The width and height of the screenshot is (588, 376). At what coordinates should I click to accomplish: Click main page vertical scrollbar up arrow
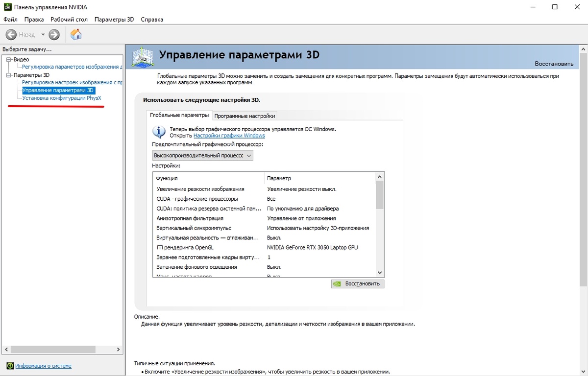pyautogui.click(x=583, y=49)
